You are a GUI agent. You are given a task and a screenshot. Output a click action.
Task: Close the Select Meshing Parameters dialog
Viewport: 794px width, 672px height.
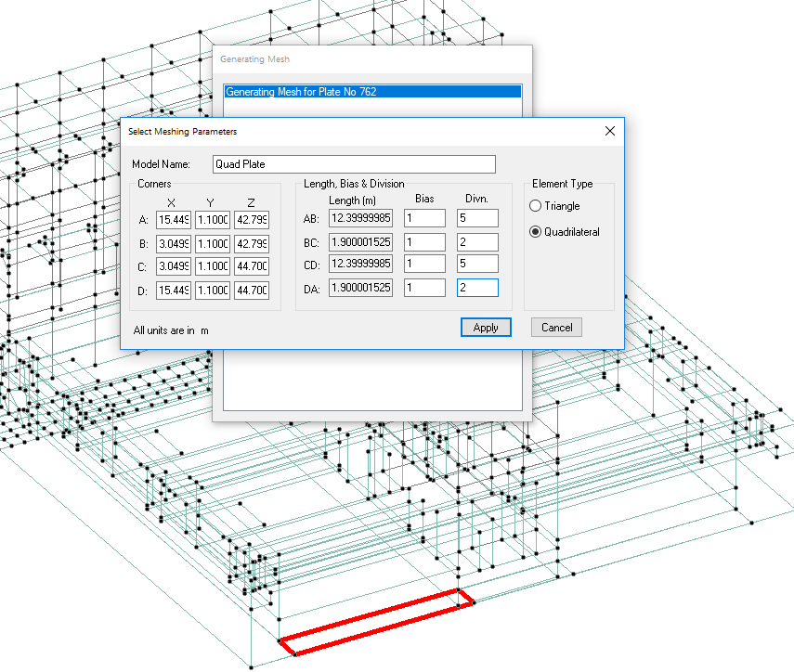click(609, 131)
